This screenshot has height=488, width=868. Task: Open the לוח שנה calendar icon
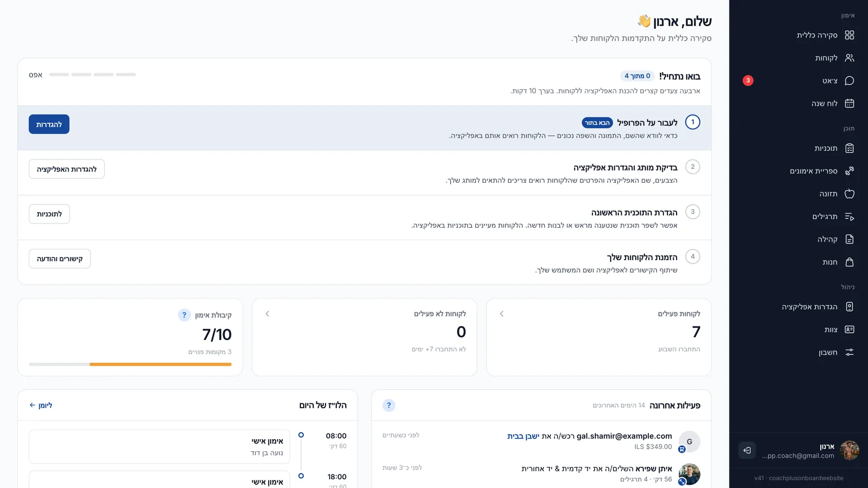(850, 104)
